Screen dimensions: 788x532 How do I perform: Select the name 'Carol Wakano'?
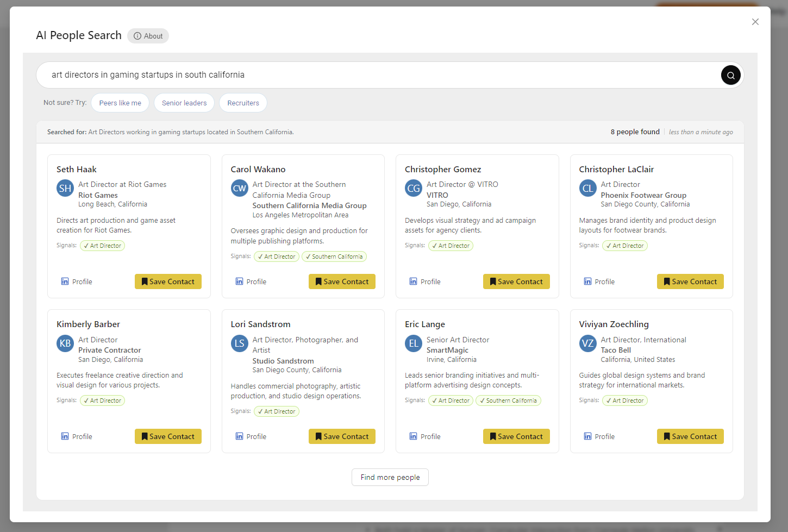click(258, 170)
